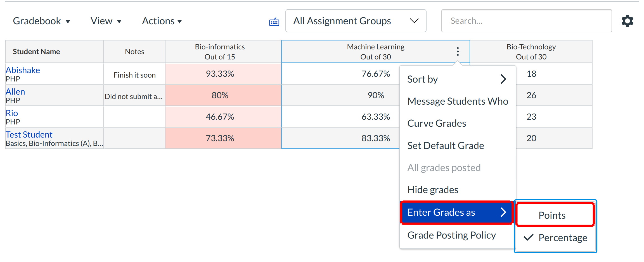
Task: Open Test Student's profile link
Action: tap(29, 134)
